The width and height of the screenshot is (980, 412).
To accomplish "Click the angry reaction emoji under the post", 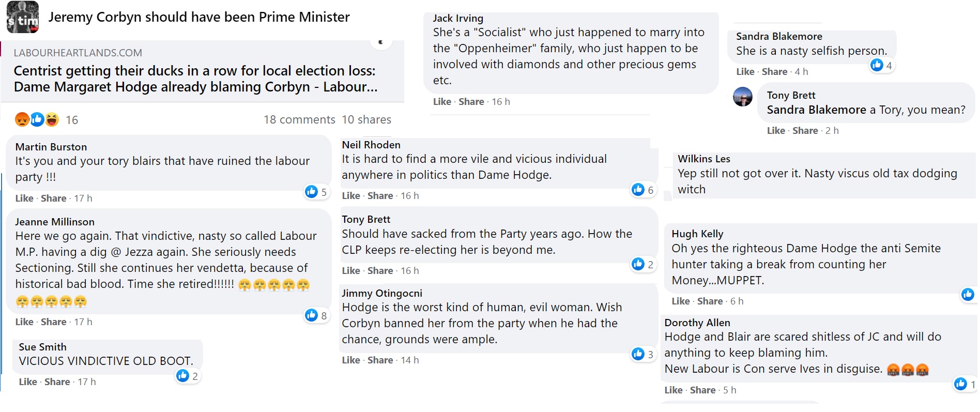I will [x=22, y=119].
